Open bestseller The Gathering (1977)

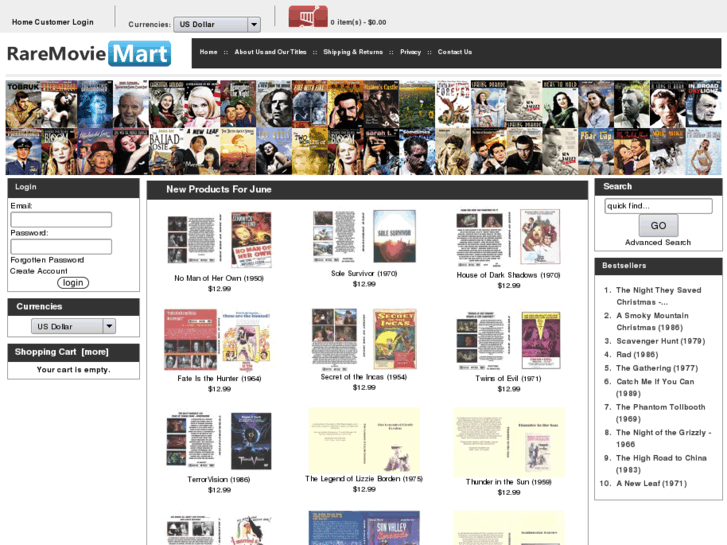tap(657, 368)
